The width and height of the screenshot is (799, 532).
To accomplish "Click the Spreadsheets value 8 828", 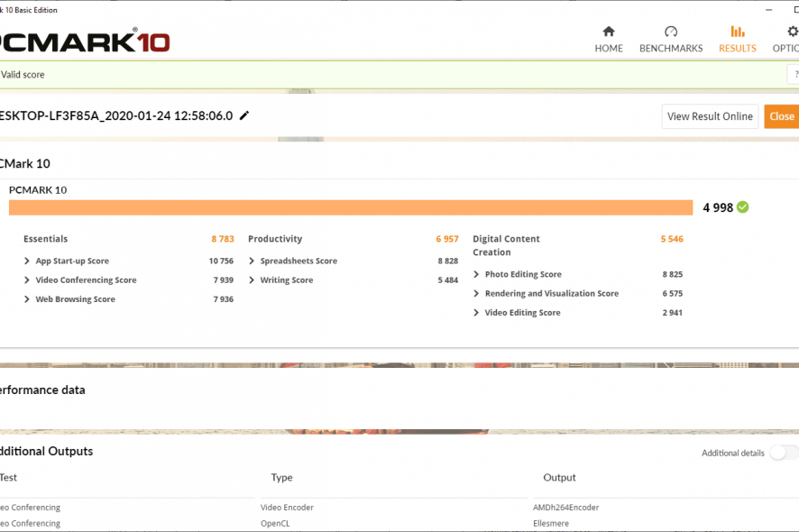I will click(x=448, y=261).
